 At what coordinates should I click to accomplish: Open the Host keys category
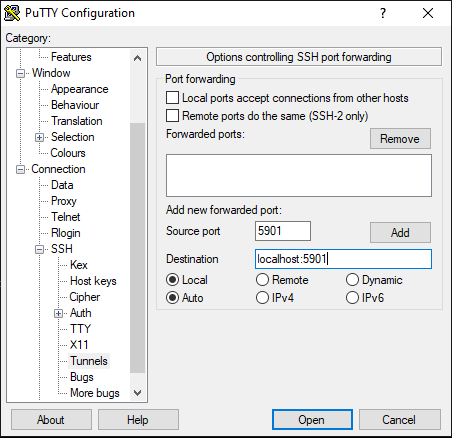point(93,281)
